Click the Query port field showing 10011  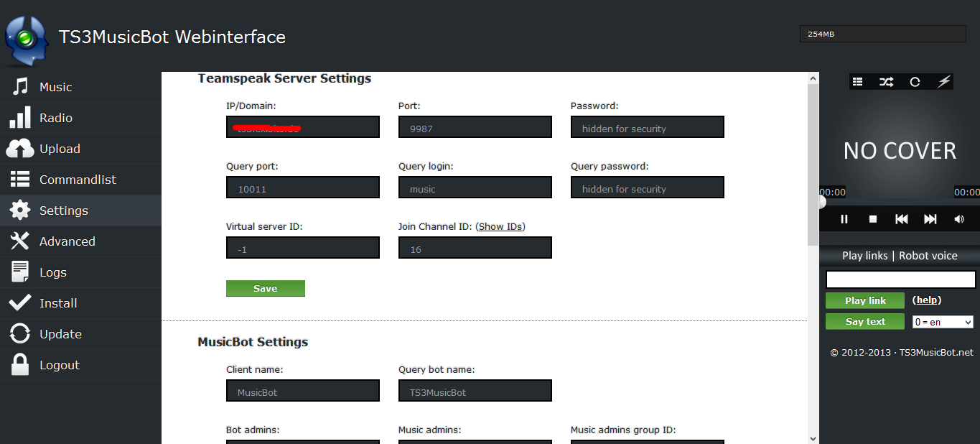click(303, 187)
